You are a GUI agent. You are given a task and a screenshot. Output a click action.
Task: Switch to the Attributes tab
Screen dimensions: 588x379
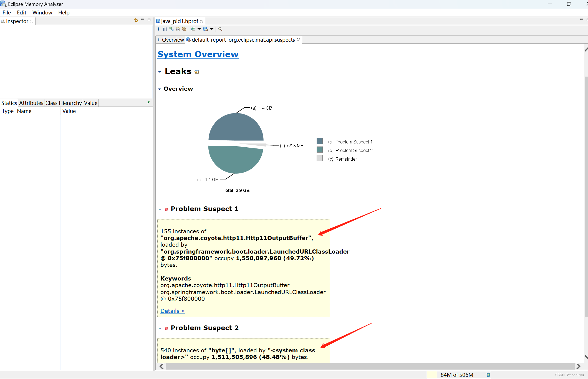click(31, 103)
